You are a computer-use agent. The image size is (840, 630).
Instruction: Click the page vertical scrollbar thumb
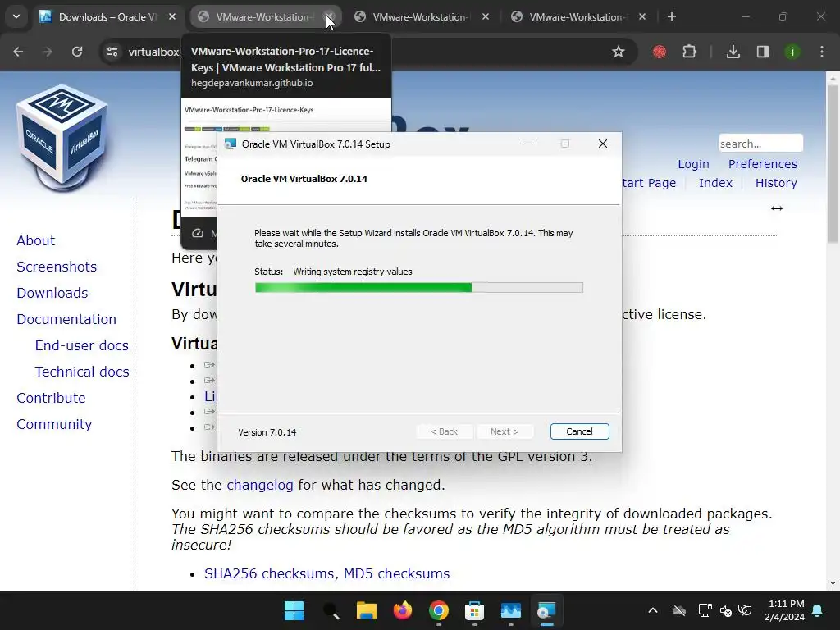(x=833, y=163)
